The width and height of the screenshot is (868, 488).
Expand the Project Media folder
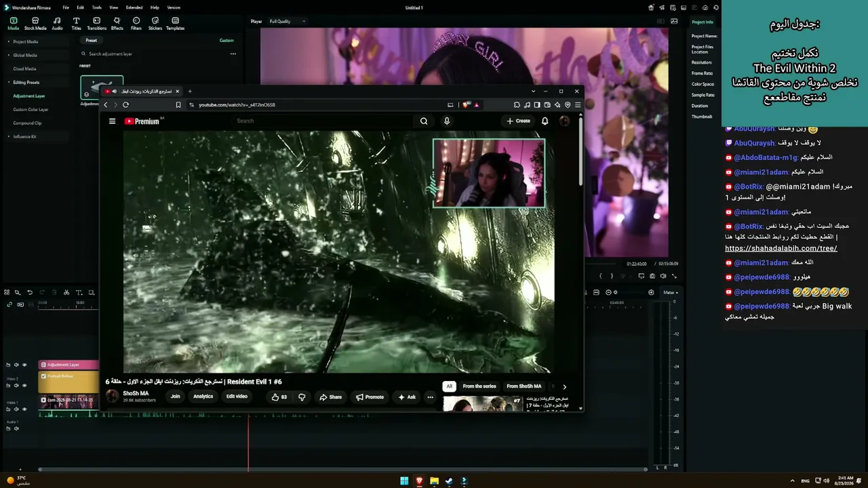click(8, 41)
